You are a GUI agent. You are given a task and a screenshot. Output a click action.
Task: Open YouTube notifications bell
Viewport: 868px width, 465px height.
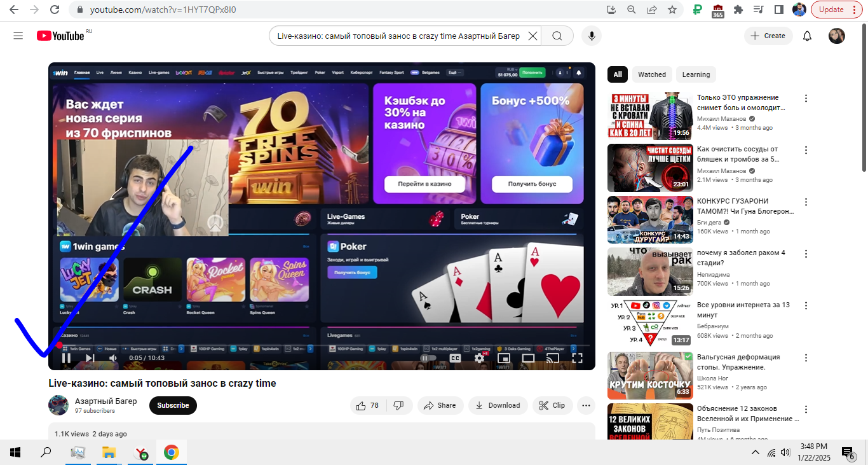click(x=807, y=36)
